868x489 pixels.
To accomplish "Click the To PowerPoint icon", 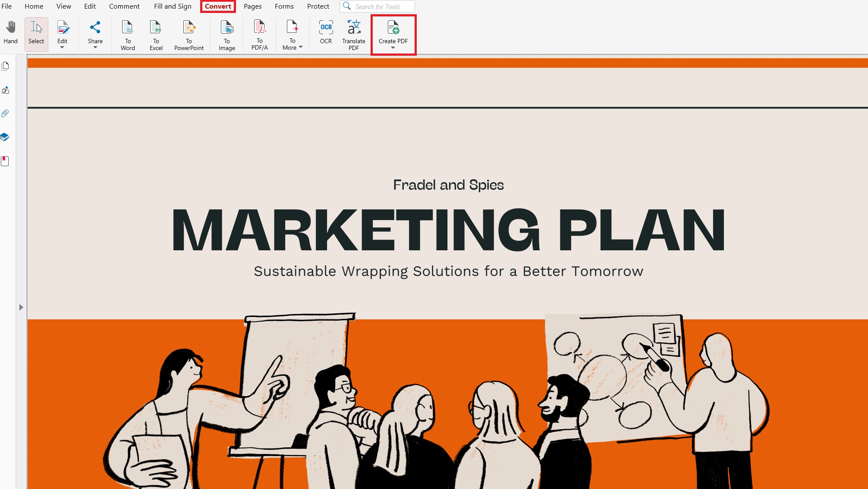I will (189, 35).
